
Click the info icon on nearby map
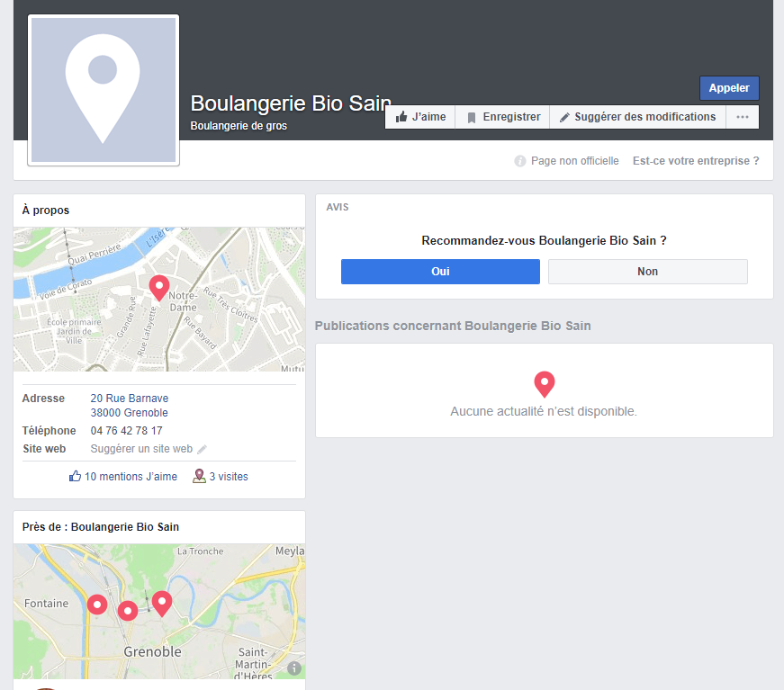tap(294, 668)
